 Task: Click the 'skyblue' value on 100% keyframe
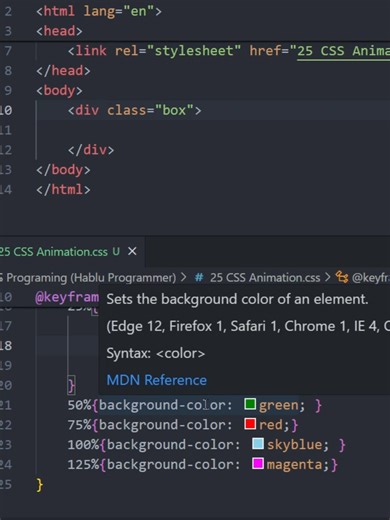click(294, 445)
